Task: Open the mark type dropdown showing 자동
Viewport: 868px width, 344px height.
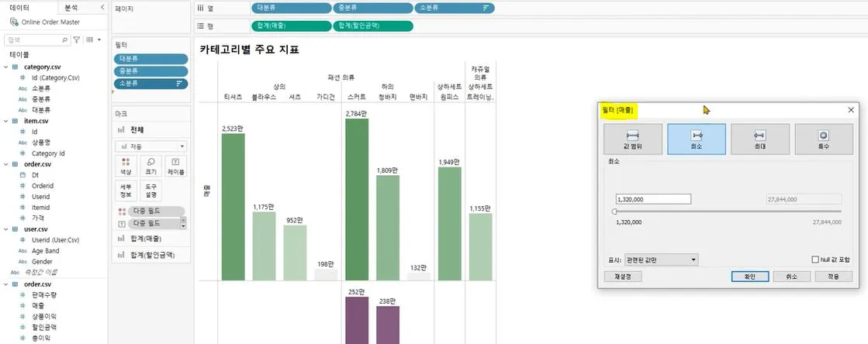Action: pyautogui.click(x=151, y=146)
